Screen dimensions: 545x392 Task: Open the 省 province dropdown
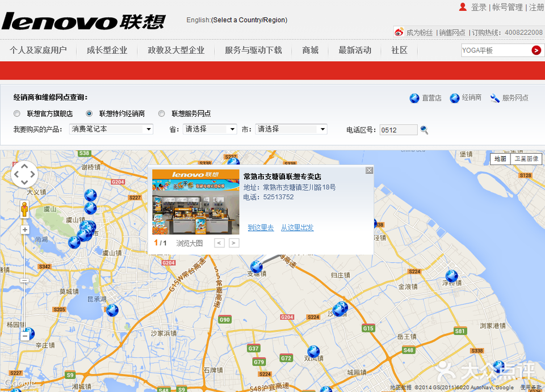[210, 129]
